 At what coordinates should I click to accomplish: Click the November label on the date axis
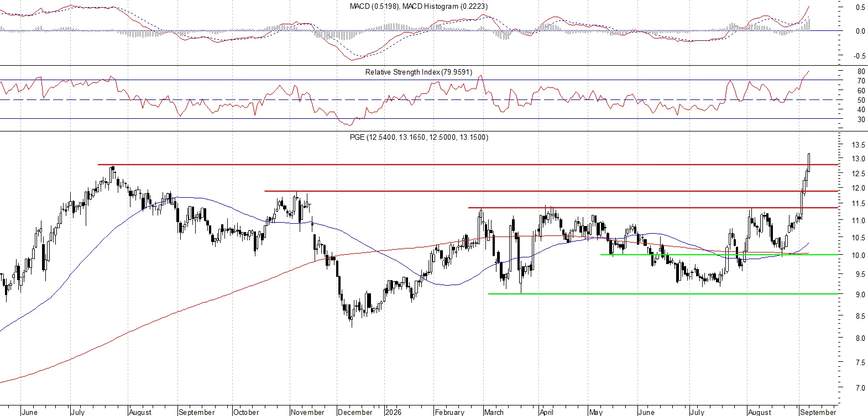pos(307,412)
